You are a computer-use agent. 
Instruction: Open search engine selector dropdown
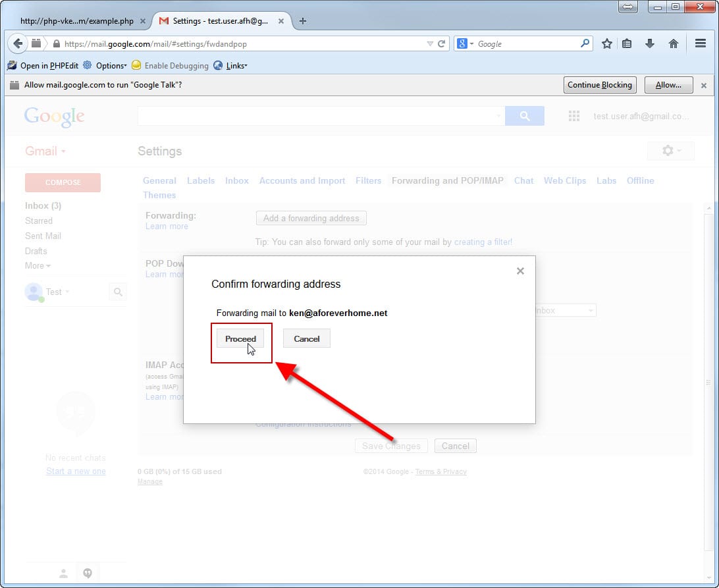[x=466, y=44]
